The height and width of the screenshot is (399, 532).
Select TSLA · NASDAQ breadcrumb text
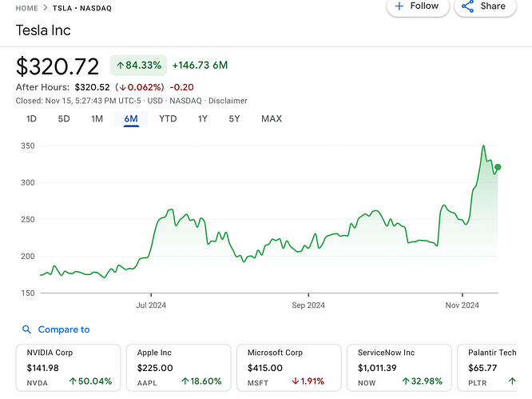click(81, 8)
